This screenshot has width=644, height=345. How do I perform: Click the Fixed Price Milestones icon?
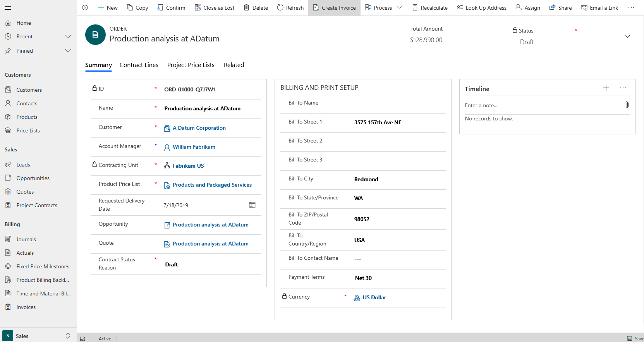pos(8,266)
